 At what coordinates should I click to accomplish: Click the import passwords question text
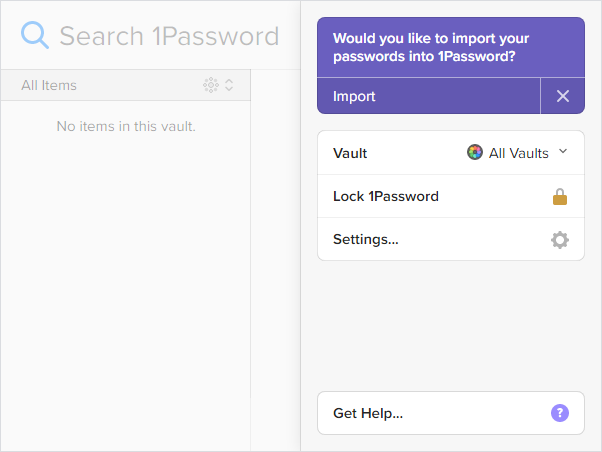(x=431, y=47)
